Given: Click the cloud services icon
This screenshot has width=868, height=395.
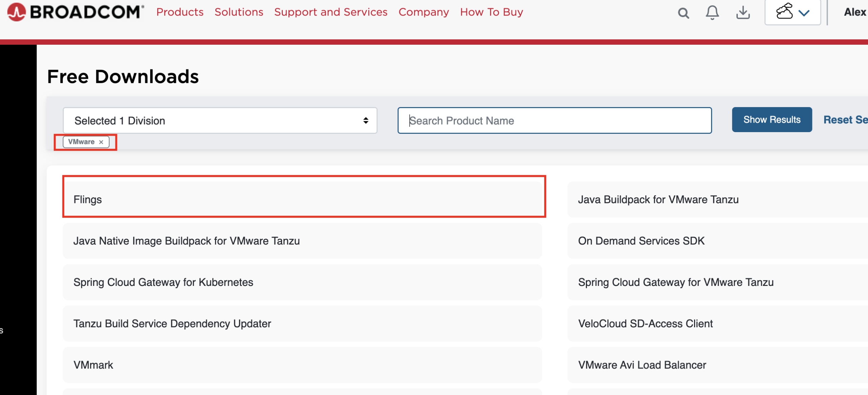Looking at the screenshot, I should pyautogui.click(x=784, y=12).
